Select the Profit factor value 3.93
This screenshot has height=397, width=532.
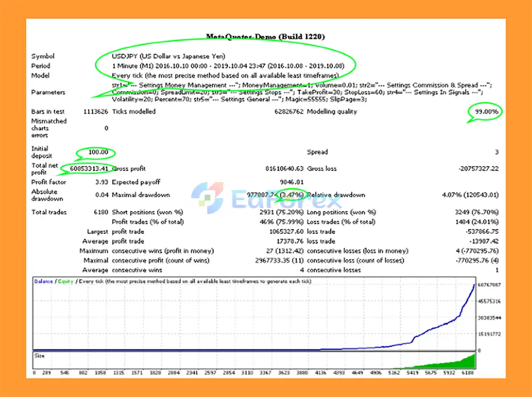[x=101, y=182]
